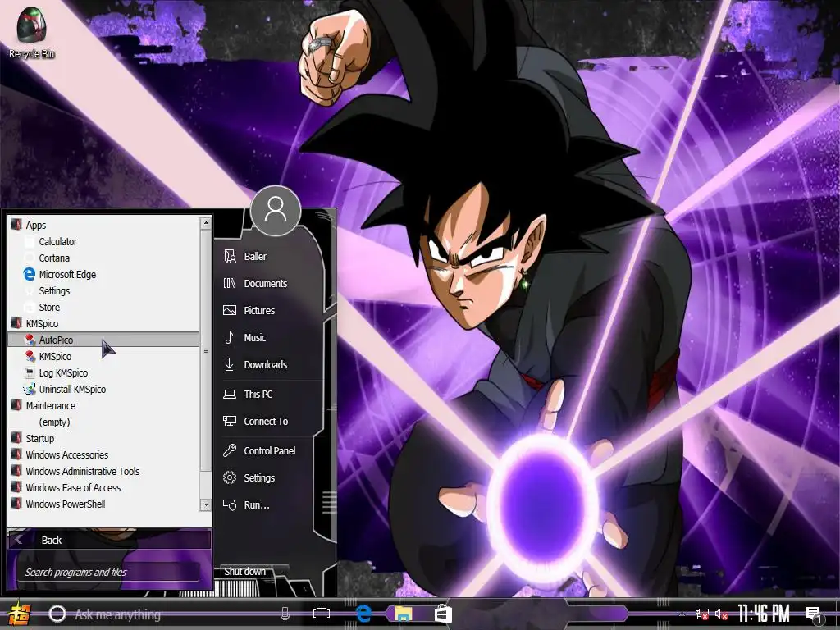The width and height of the screenshot is (840, 630).
Task: Click the Shut down button
Action: click(x=244, y=572)
